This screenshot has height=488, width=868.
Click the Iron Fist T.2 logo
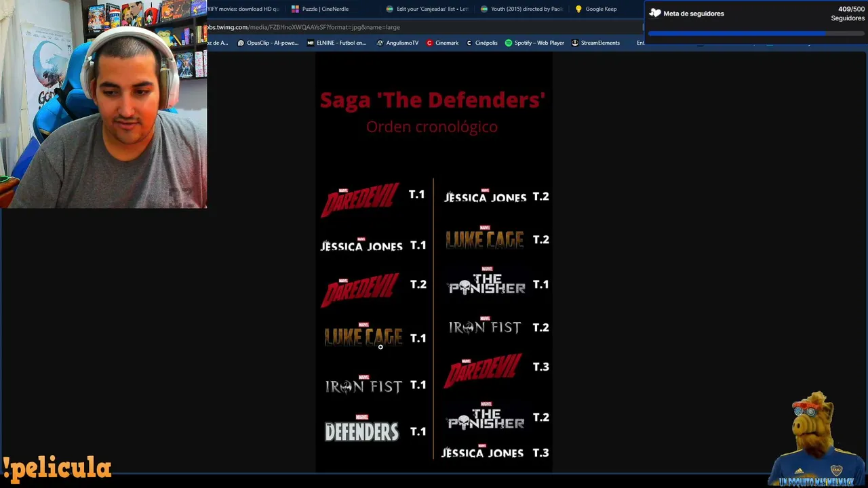485,326
